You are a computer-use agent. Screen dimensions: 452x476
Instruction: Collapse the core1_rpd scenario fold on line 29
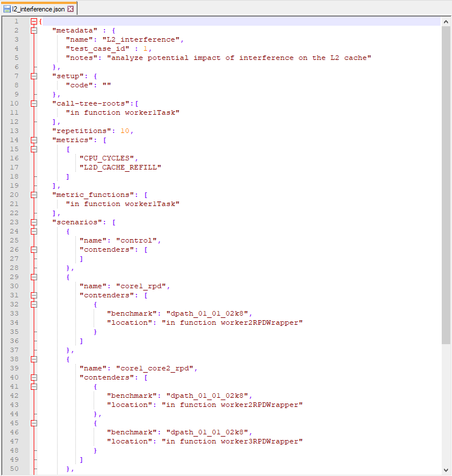34,277
